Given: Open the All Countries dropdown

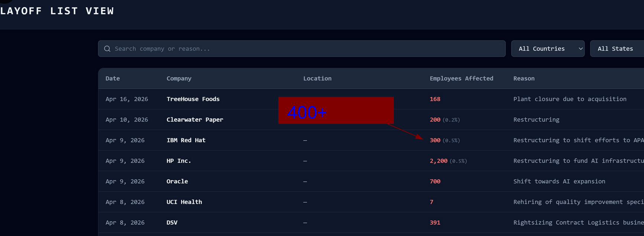Looking at the screenshot, I should (548, 49).
